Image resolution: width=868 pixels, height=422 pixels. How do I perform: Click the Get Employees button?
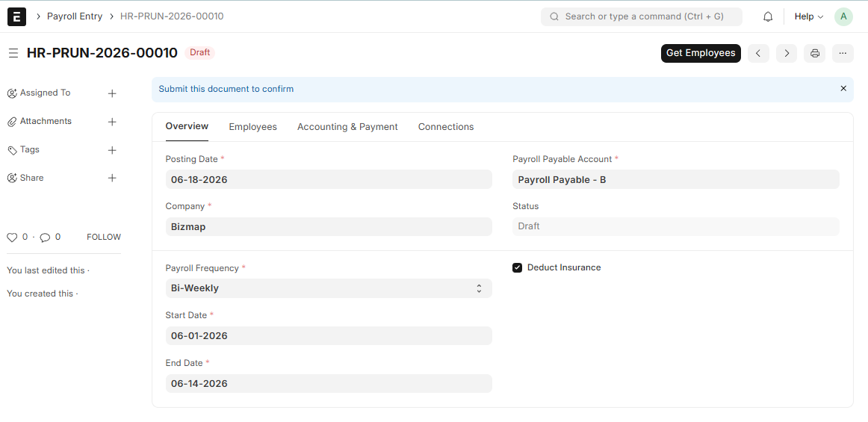(701, 53)
